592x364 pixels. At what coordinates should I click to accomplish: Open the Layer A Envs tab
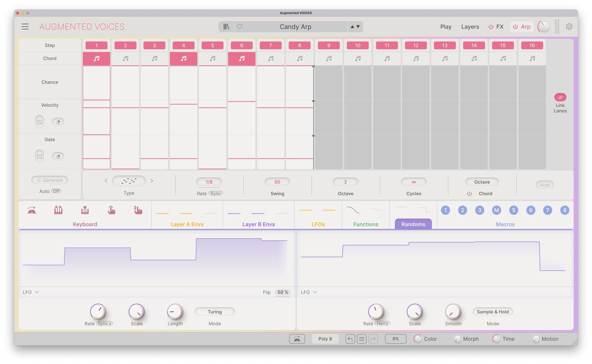point(187,224)
